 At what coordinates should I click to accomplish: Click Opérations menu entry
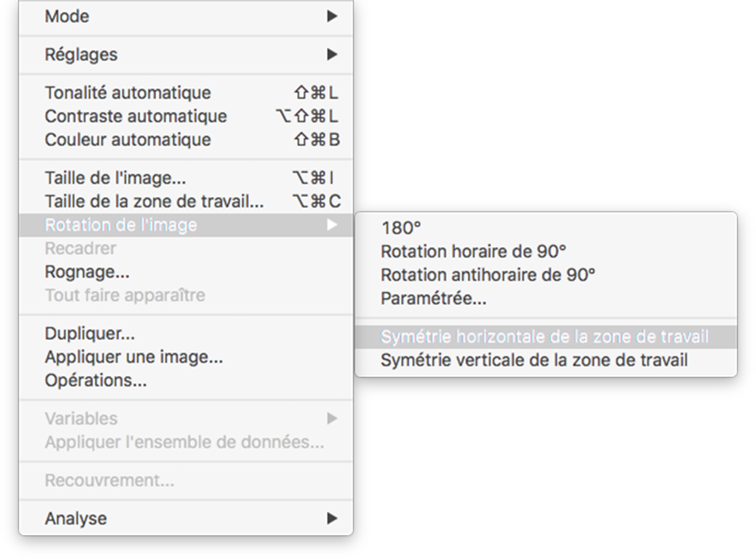[96, 381]
